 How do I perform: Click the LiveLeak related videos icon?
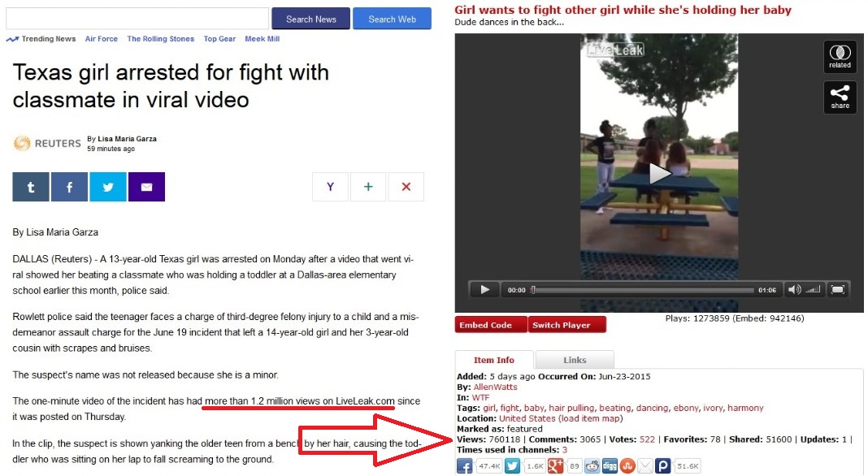(840, 57)
